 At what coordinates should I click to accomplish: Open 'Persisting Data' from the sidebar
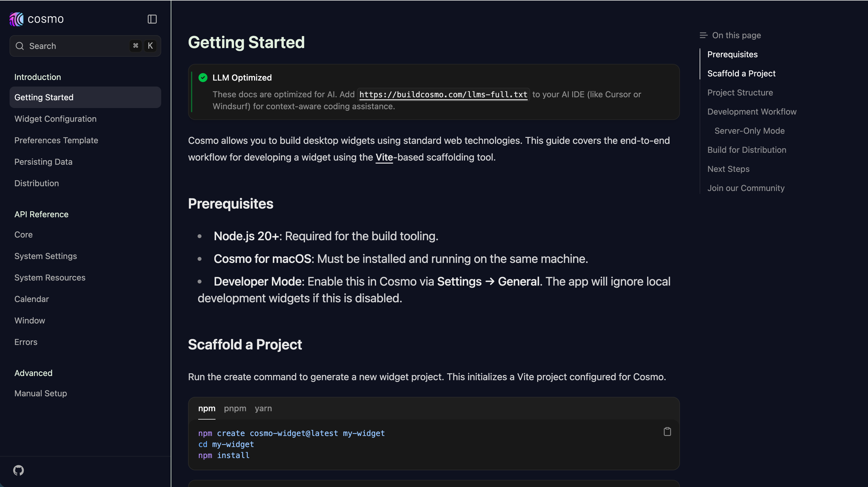[43, 162]
